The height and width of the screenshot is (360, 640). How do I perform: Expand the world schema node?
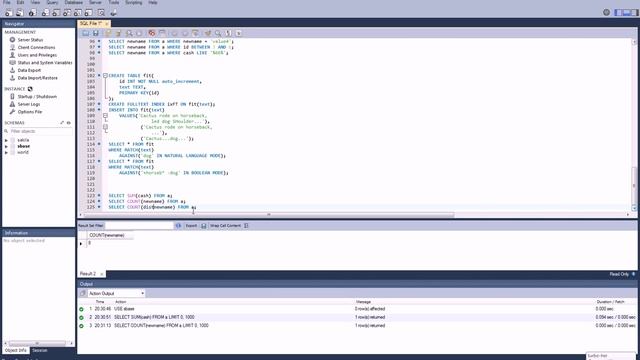6,152
